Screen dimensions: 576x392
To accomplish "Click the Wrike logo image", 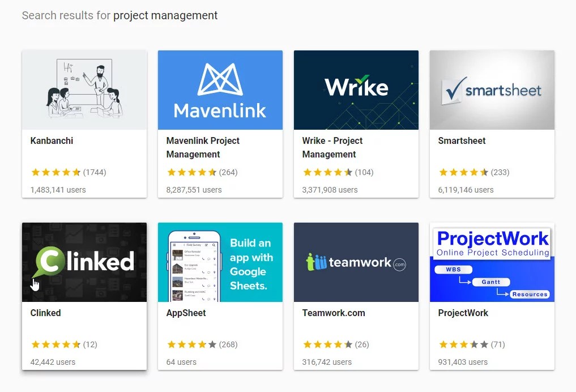I will click(x=356, y=90).
